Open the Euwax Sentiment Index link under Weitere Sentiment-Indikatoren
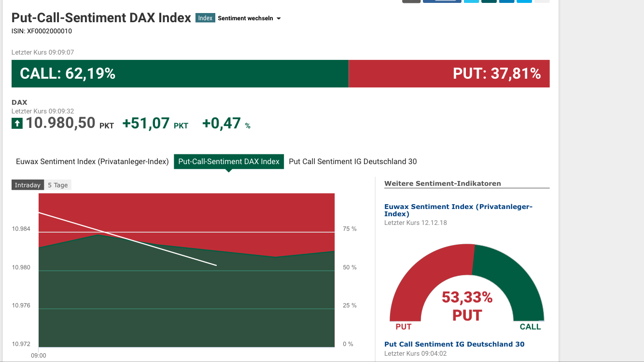Screen dimensions: 644x362 (x=458, y=210)
